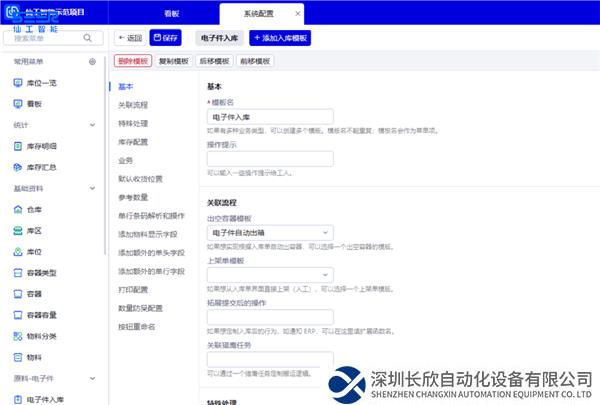600x405 pixels.
Task: Click the search icon in menu search box
Action: pyautogui.click(x=88, y=38)
